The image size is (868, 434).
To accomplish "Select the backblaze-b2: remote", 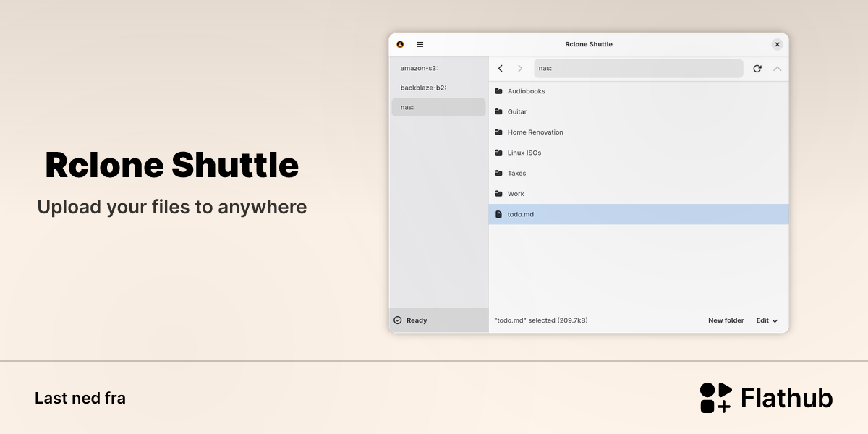I will coord(438,88).
